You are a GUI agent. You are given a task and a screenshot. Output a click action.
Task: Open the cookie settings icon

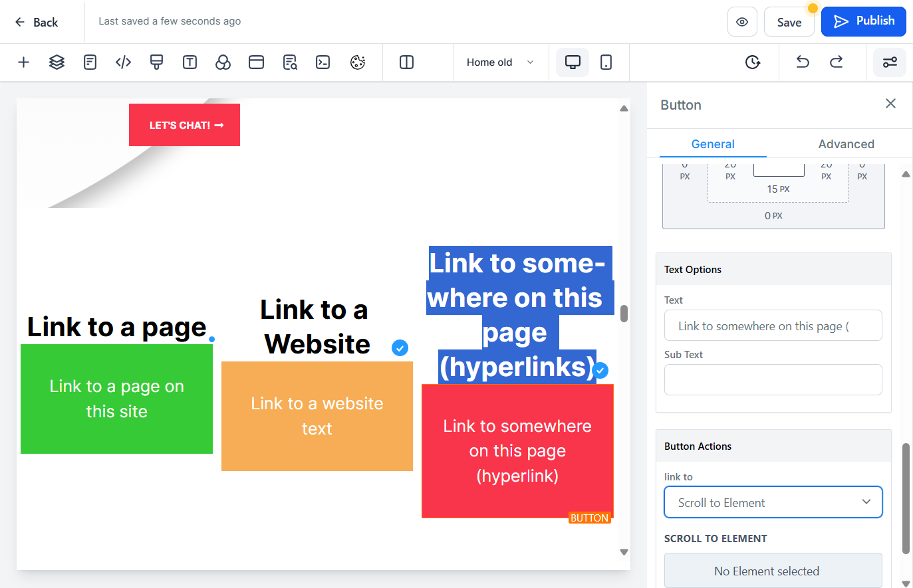358,62
